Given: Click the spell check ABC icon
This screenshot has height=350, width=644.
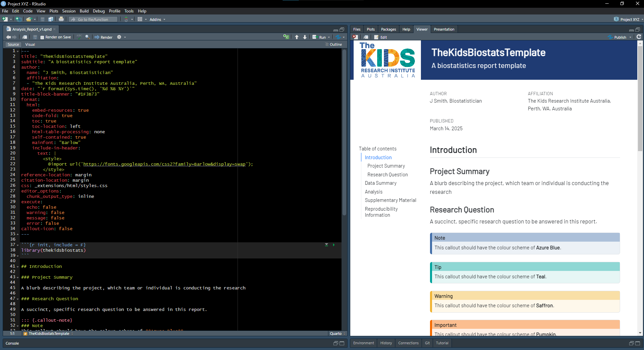Looking at the screenshot, I should tap(79, 37).
